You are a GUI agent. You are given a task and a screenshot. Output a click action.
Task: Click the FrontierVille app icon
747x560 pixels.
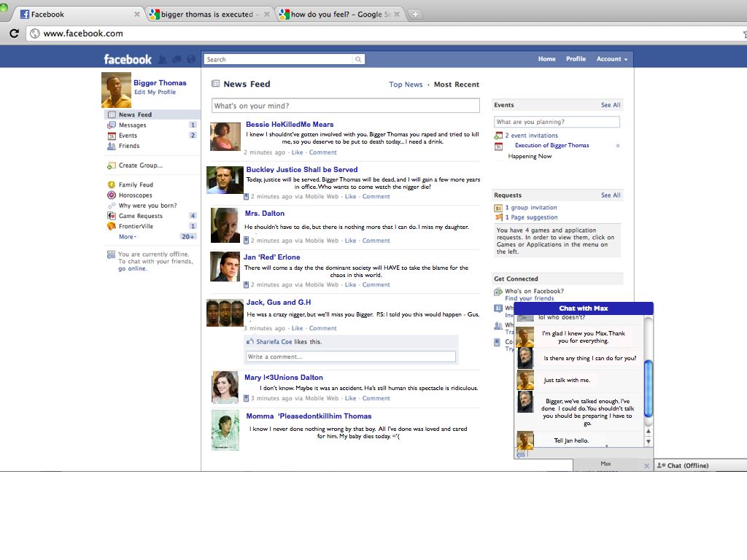112,226
